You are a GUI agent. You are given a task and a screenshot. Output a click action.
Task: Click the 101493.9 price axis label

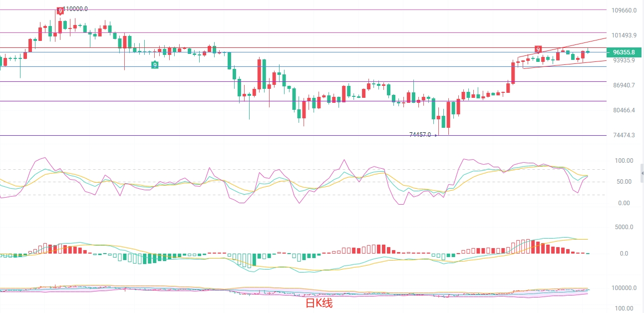(x=625, y=35)
